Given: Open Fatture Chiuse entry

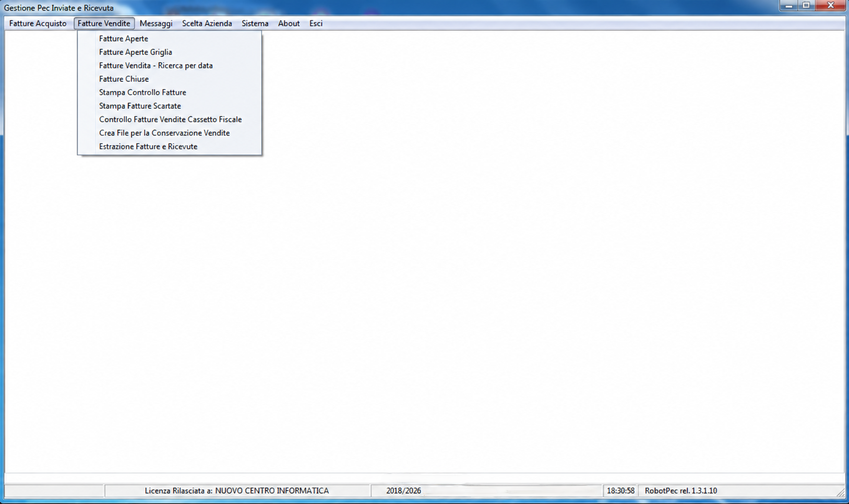Looking at the screenshot, I should coord(170,79).
